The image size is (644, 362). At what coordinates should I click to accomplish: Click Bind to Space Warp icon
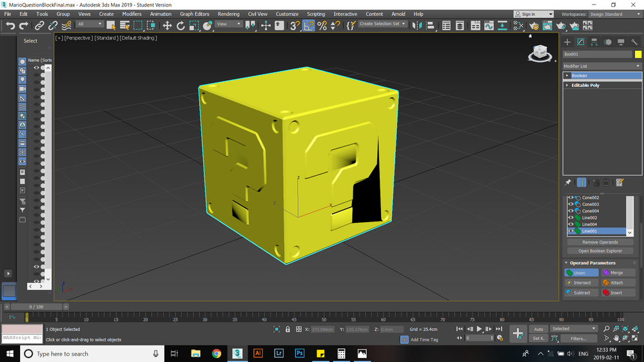pyautogui.click(x=66, y=26)
